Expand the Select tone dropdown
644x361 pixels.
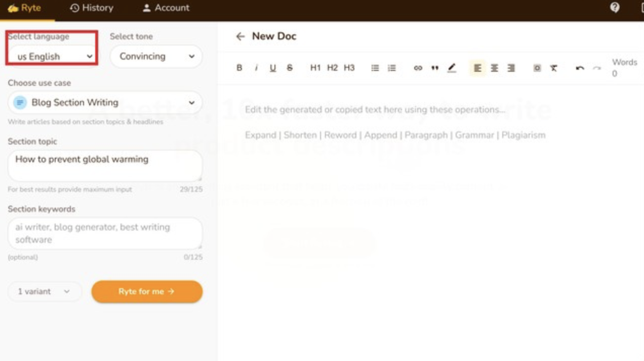tap(156, 57)
